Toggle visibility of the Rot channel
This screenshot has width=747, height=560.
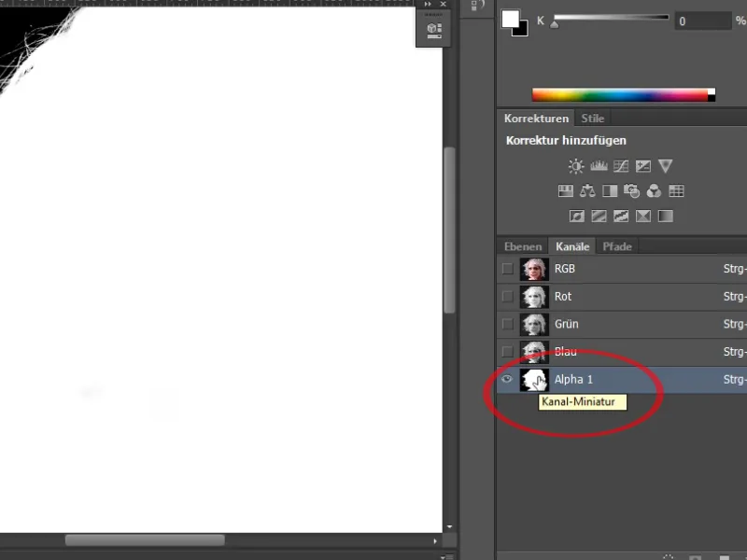tap(507, 296)
